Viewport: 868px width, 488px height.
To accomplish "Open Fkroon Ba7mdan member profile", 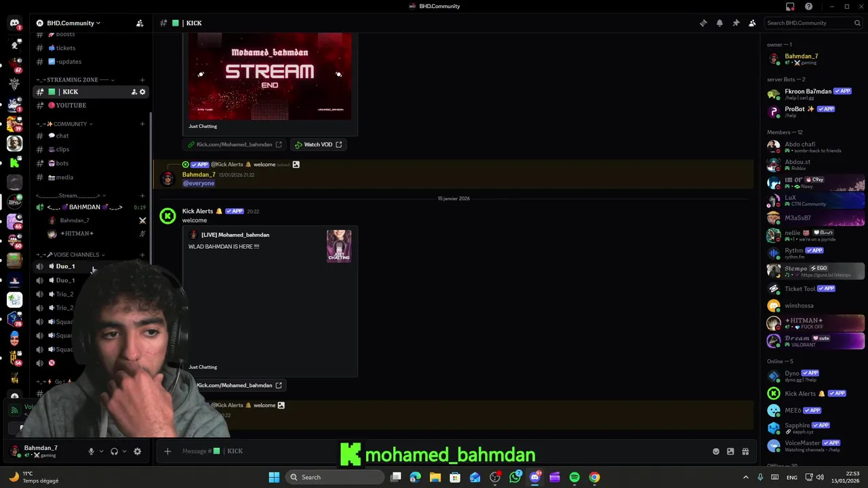I will click(814, 94).
